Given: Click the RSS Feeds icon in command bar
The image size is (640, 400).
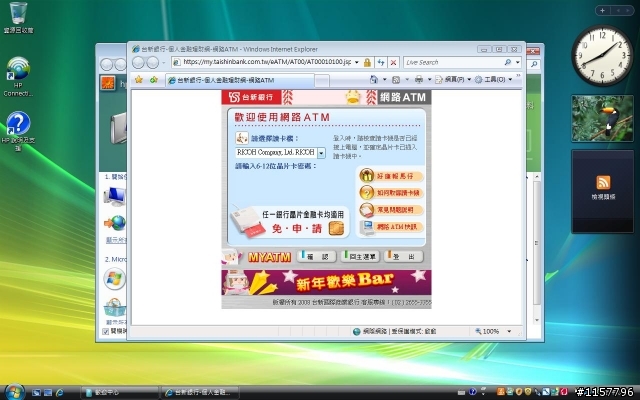Looking at the screenshot, I should click(x=396, y=80).
